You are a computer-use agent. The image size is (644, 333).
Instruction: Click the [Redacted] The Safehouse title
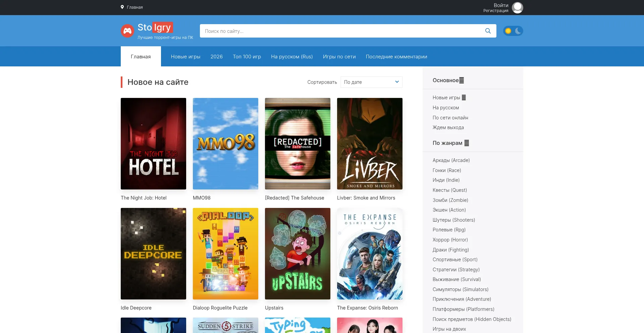coord(294,198)
